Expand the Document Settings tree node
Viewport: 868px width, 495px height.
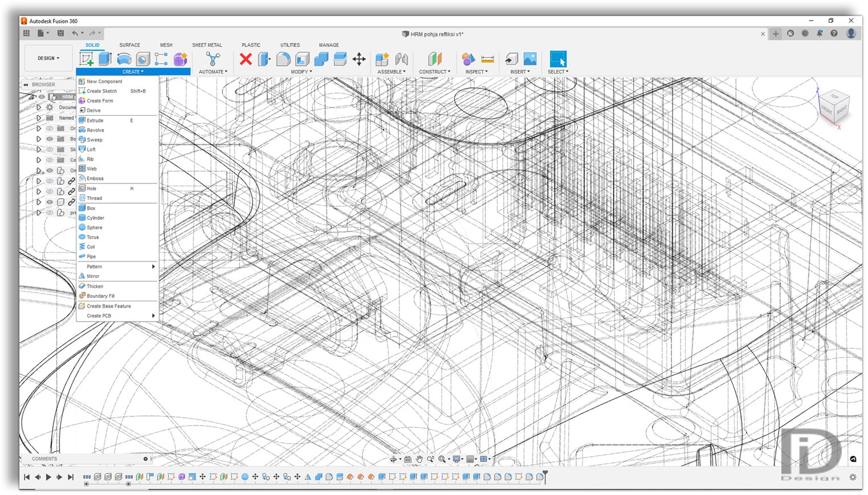click(x=39, y=108)
